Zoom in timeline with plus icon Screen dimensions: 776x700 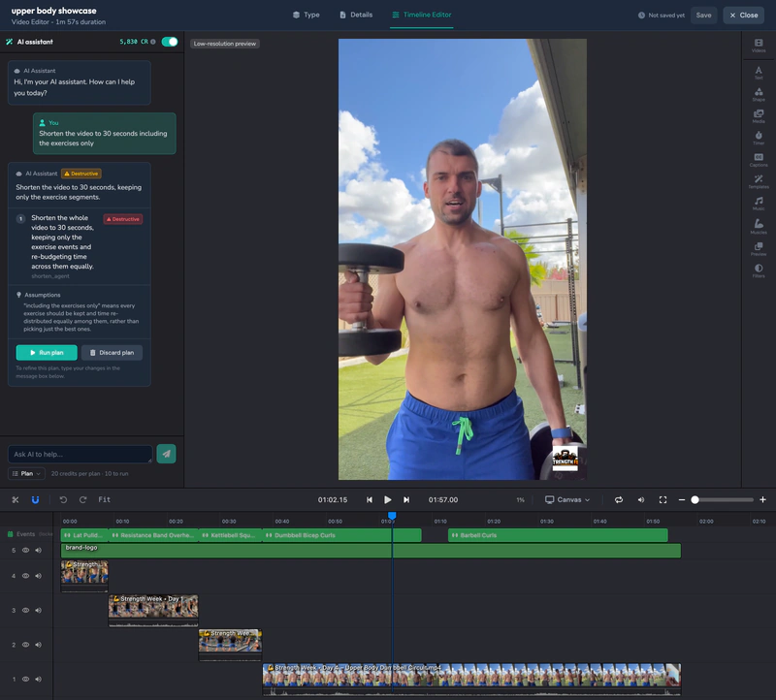click(762, 499)
